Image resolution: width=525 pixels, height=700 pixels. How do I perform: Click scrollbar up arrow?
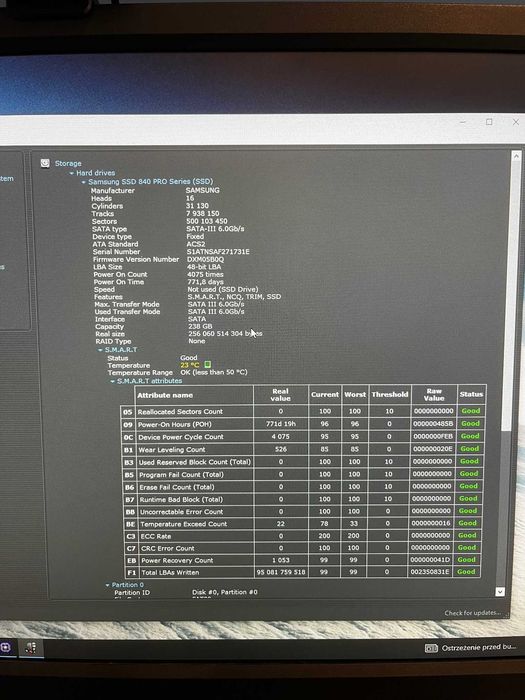516,156
